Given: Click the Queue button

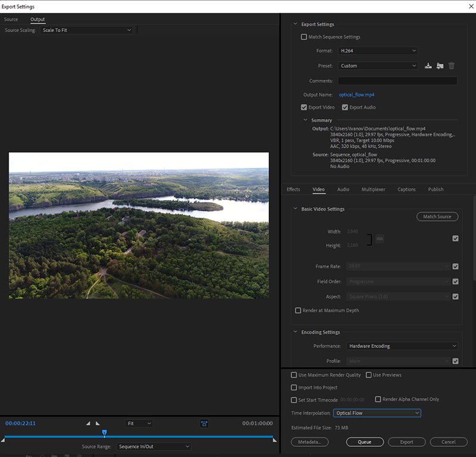Looking at the screenshot, I should (365, 442).
